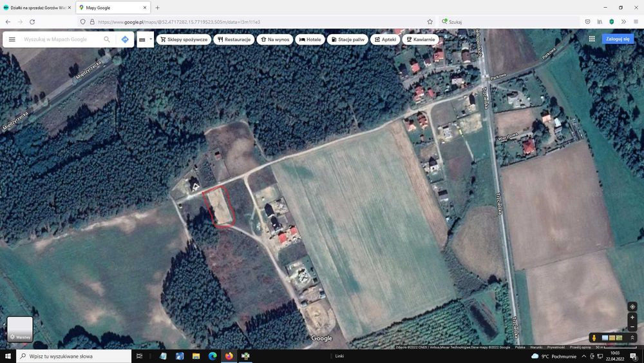Go back to the previous page
This screenshot has height=363, width=644.
(x=8, y=22)
